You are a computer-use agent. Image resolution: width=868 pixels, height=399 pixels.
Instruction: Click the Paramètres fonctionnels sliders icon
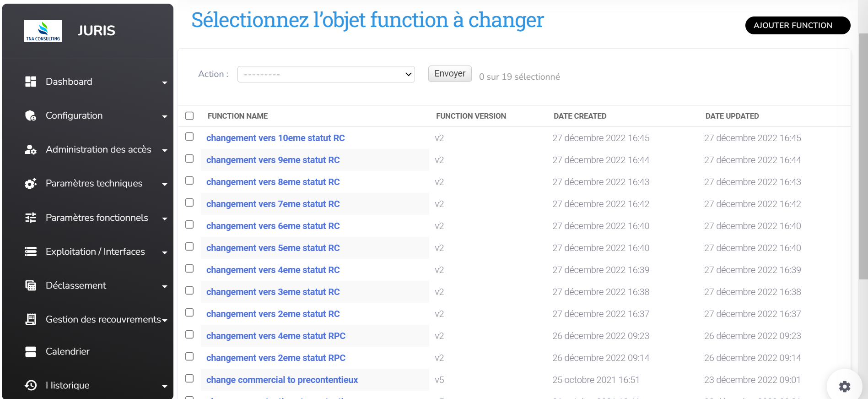point(31,218)
